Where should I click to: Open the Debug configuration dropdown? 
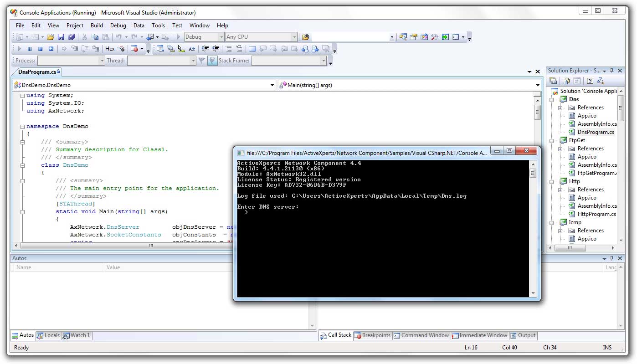click(x=221, y=37)
